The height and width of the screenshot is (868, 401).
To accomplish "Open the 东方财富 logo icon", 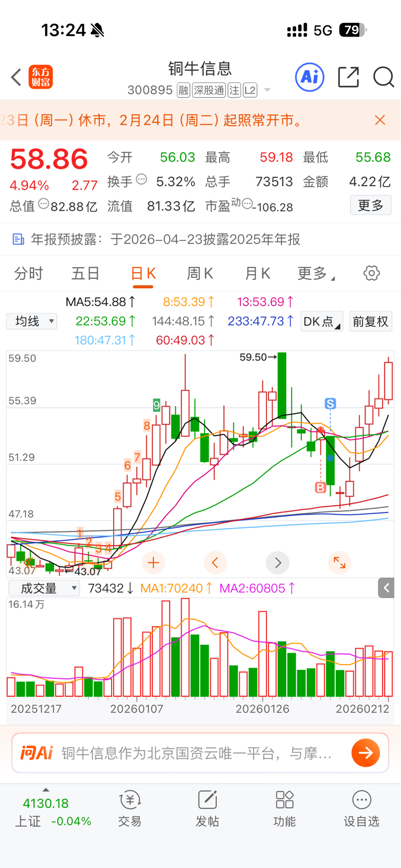I will [41, 77].
